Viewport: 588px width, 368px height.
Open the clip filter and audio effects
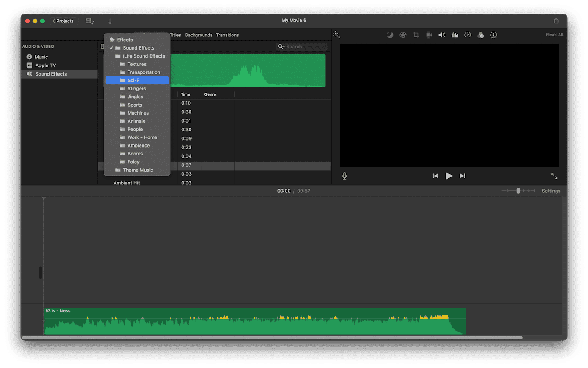click(480, 35)
